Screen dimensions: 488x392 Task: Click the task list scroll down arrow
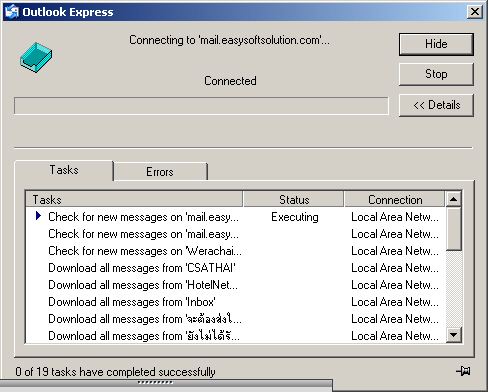click(x=453, y=334)
